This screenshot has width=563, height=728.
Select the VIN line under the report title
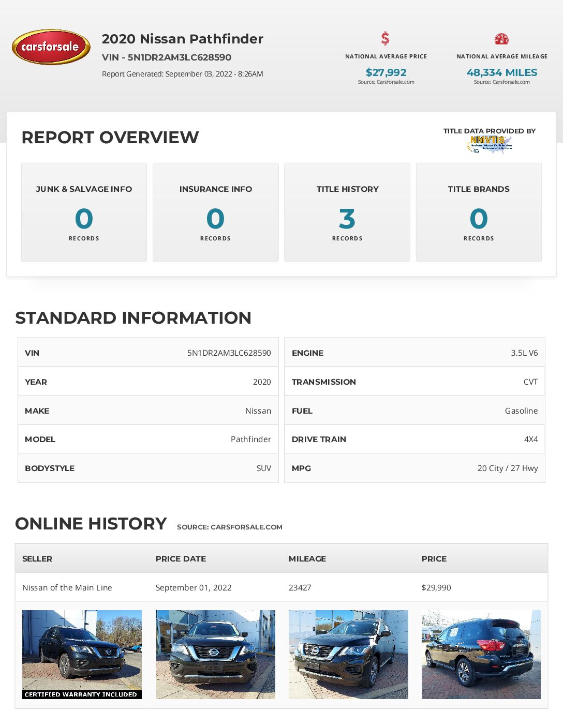tap(167, 57)
